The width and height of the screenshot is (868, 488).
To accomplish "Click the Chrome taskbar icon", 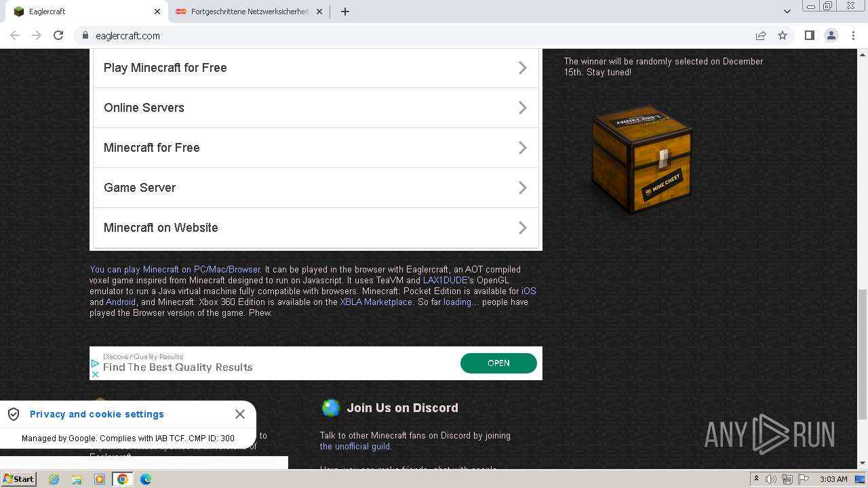I will 123,479.
